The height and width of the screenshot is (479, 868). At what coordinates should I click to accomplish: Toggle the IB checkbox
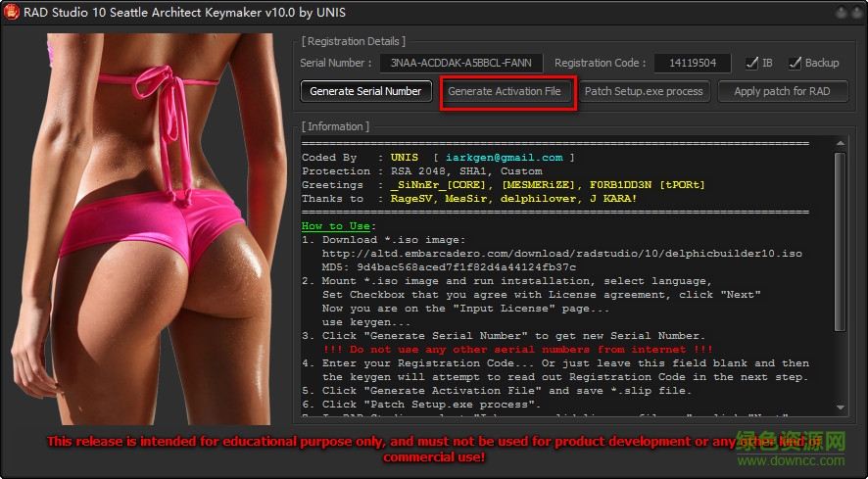coord(751,63)
